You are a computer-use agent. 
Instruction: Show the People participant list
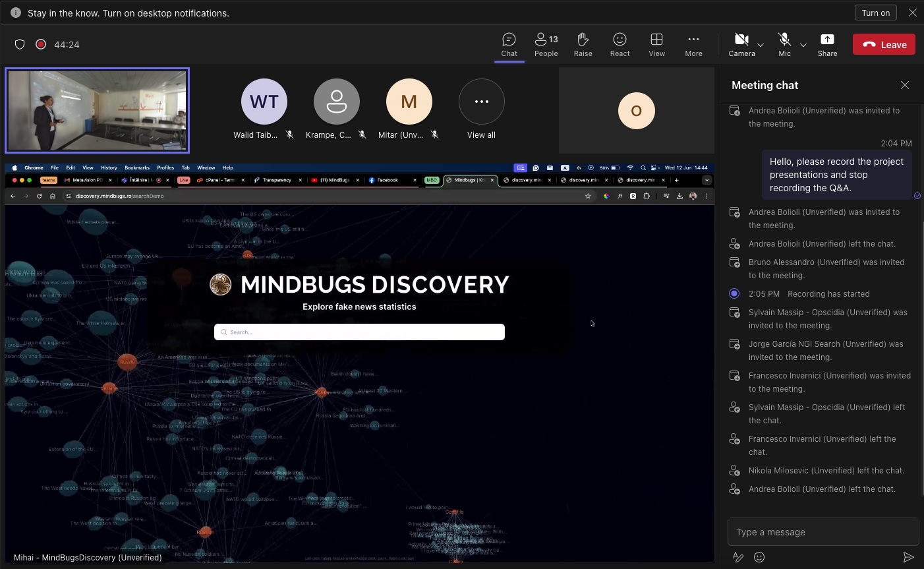(546, 45)
